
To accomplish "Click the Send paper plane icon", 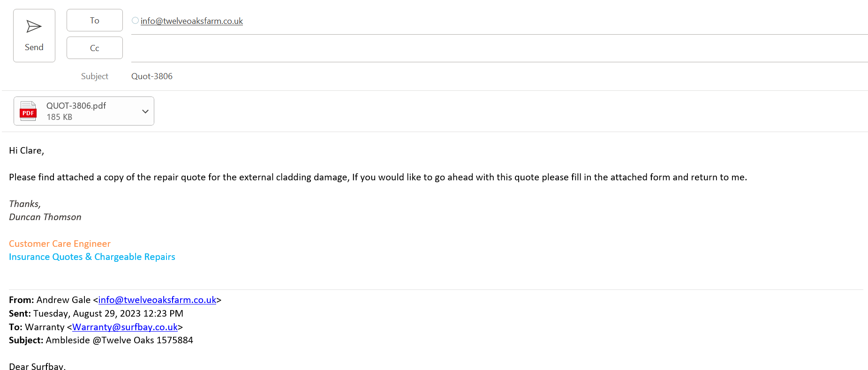I will pos(34,27).
